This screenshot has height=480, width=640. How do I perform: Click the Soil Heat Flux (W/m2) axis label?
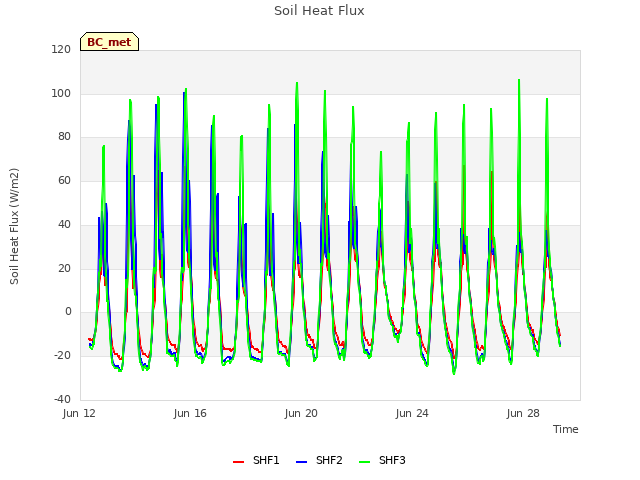tap(14, 226)
